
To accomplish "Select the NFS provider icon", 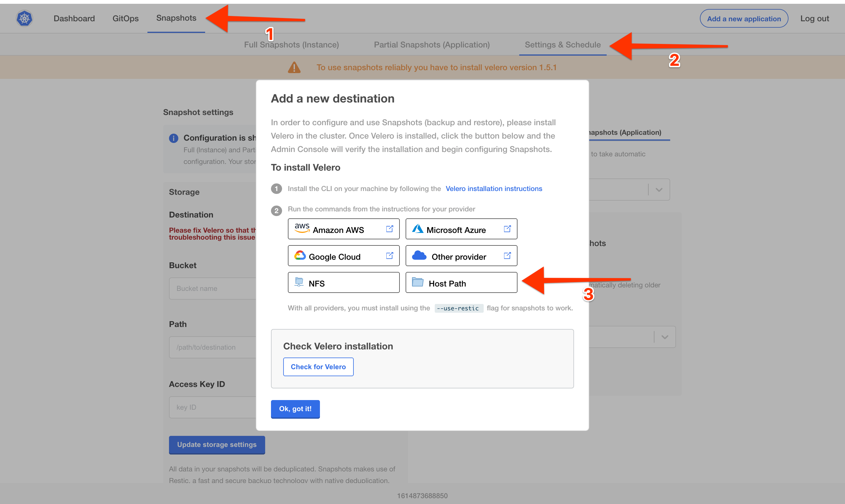I will [x=300, y=282].
